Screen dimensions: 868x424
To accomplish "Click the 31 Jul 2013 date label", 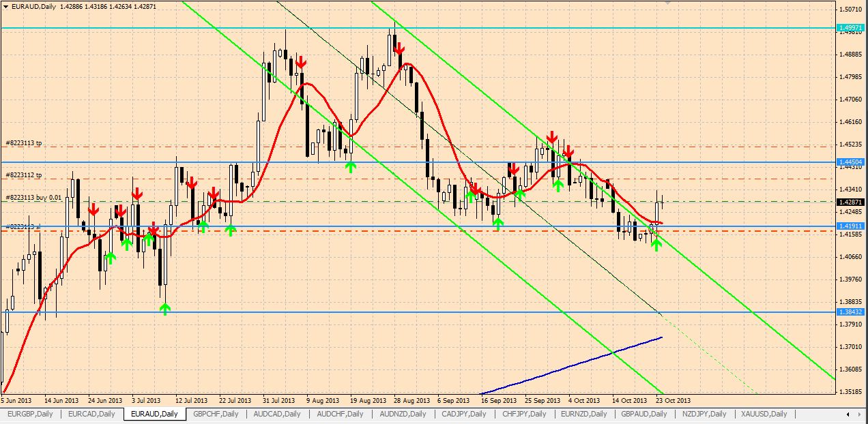I will point(278,400).
